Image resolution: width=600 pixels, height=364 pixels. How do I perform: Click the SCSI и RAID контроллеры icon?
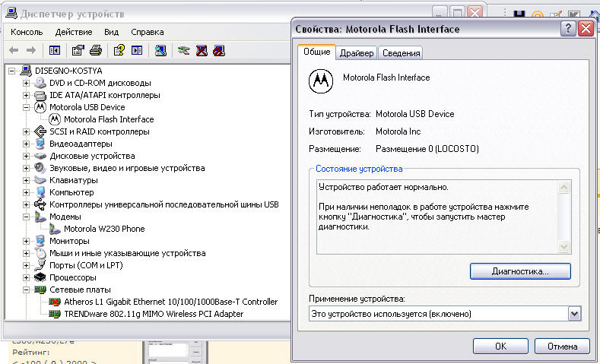coord(40,131)
